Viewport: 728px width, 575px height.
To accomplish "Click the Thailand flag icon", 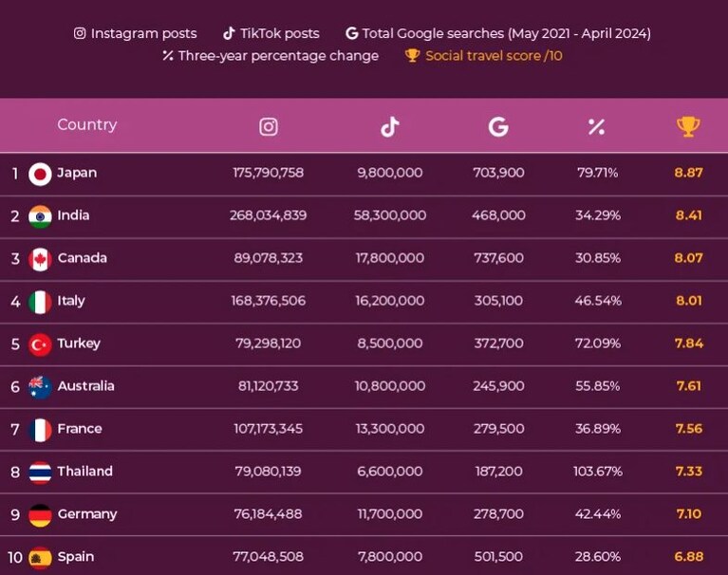I will tap(40, 473).
